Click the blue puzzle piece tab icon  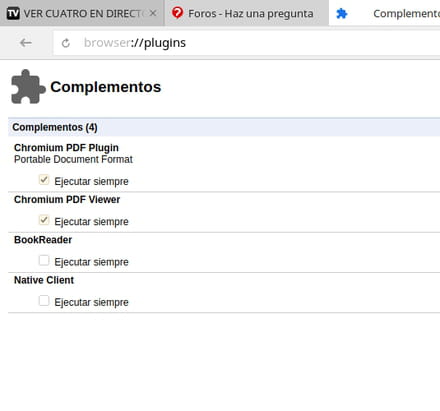342,14
